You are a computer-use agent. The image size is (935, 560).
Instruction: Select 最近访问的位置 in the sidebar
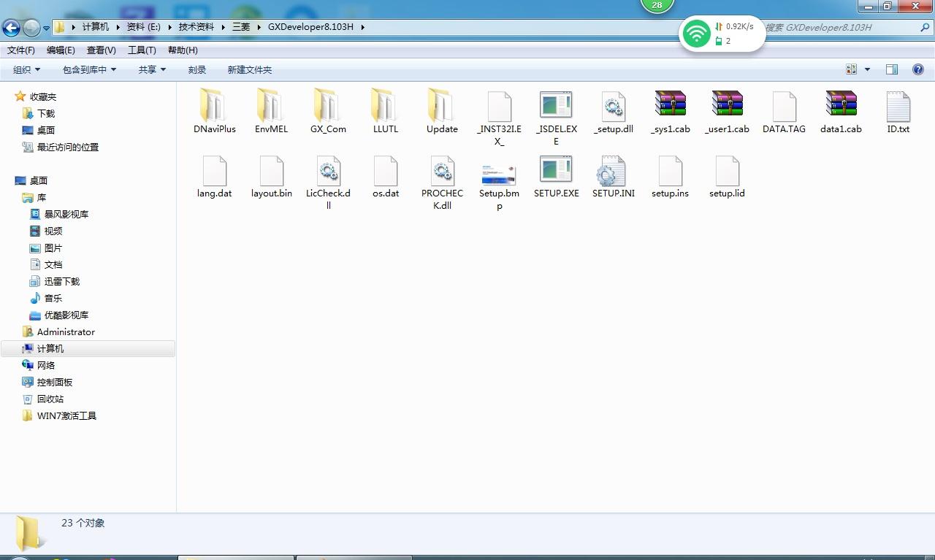coord(68,147)
